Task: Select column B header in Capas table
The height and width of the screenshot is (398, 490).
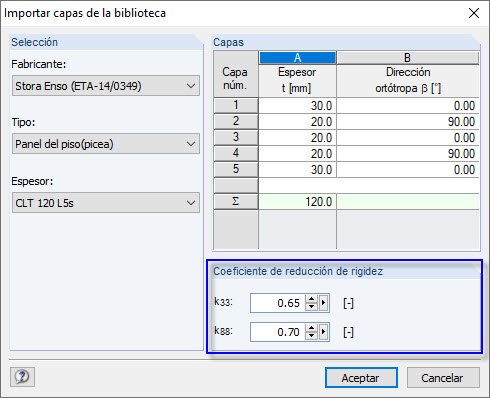Action: pyautogui.click(x=408, y=58)
